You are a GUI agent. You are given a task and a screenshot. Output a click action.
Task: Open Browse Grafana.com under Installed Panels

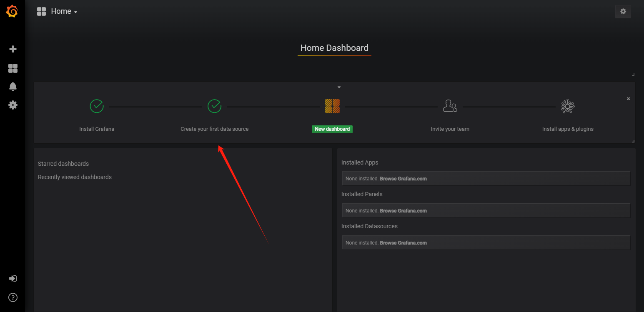point(403,211)
